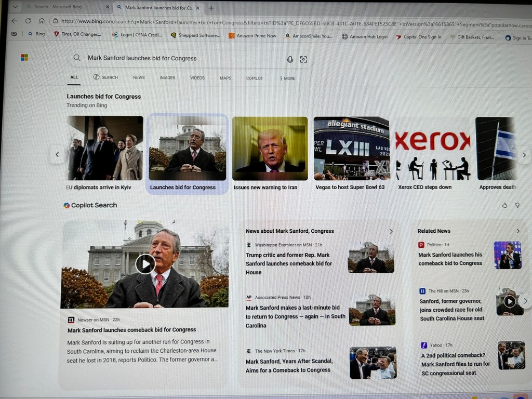This screenshot has height=399, width=532.
Task: Expand the More search options menu
Action: [287, 78]
